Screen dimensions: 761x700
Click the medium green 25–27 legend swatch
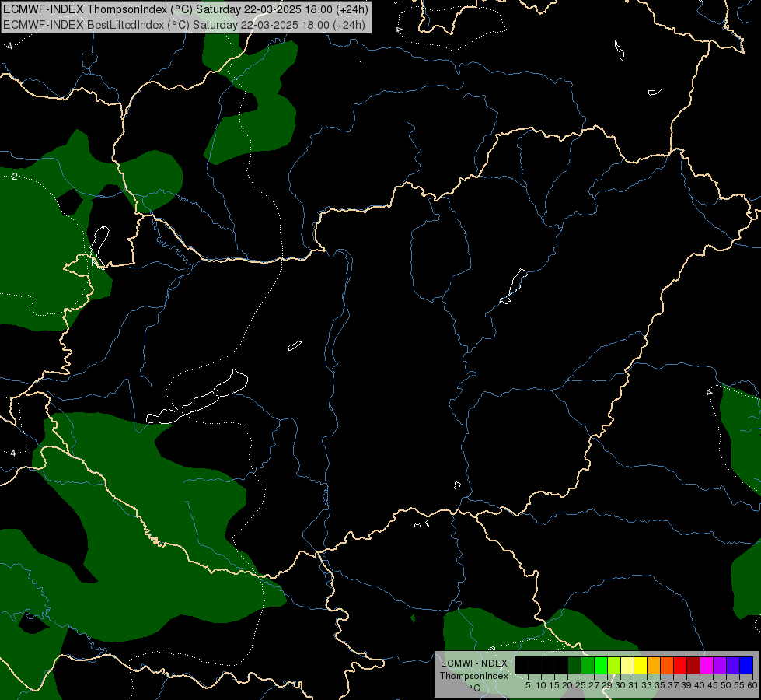(588, 665)
